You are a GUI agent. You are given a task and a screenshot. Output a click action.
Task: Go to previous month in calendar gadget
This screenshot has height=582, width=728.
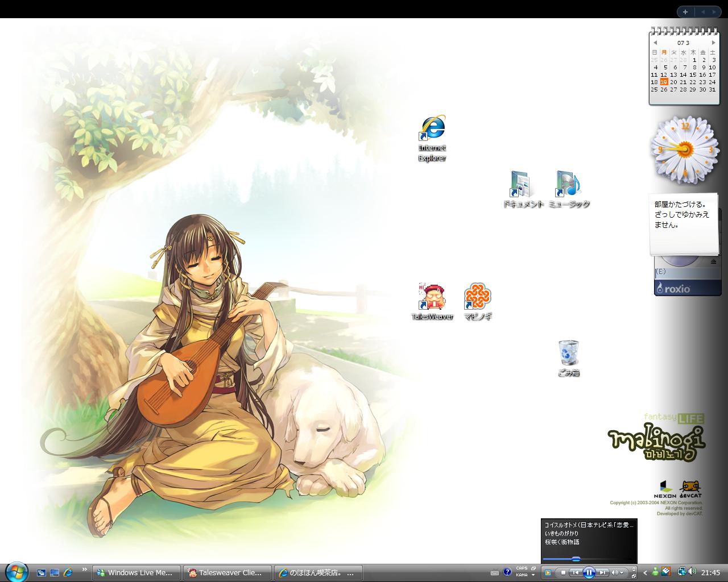tap(655, 43)
